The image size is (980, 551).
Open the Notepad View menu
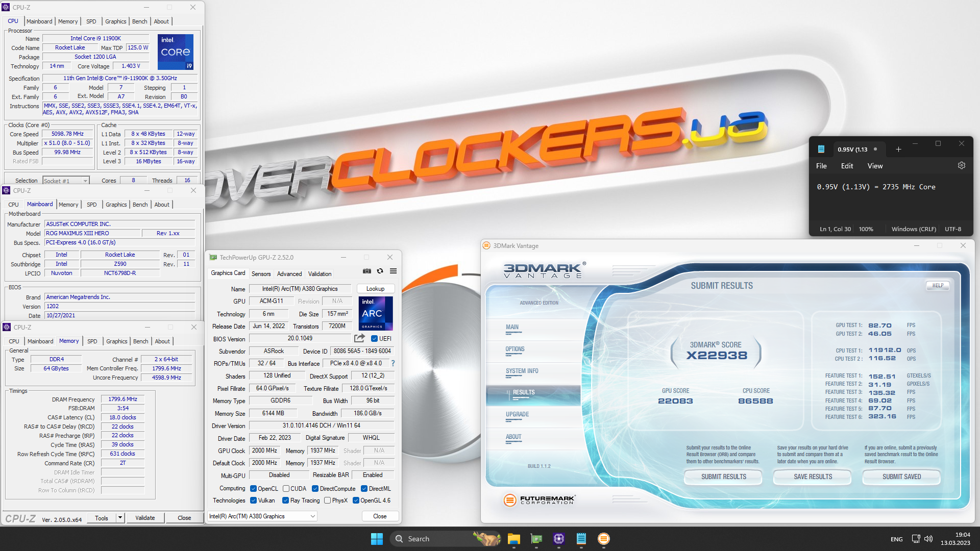click(x=875, y=166)
